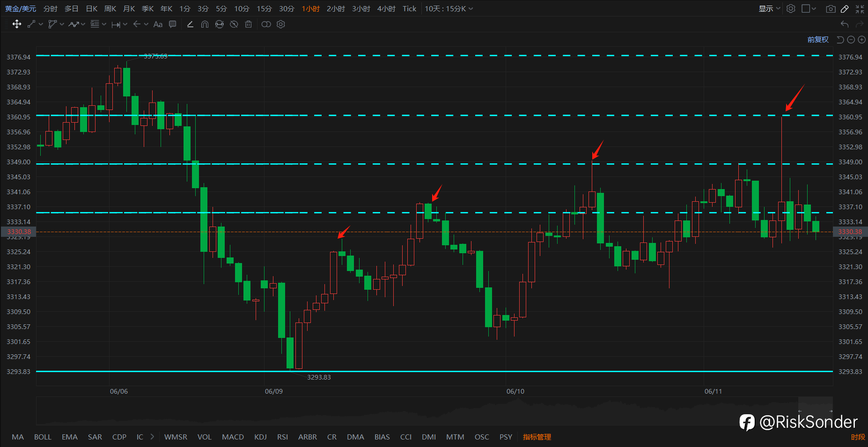Toggle the MA indicator
Image resolution: width=868 pixels, height=447 pixels.
18,437
